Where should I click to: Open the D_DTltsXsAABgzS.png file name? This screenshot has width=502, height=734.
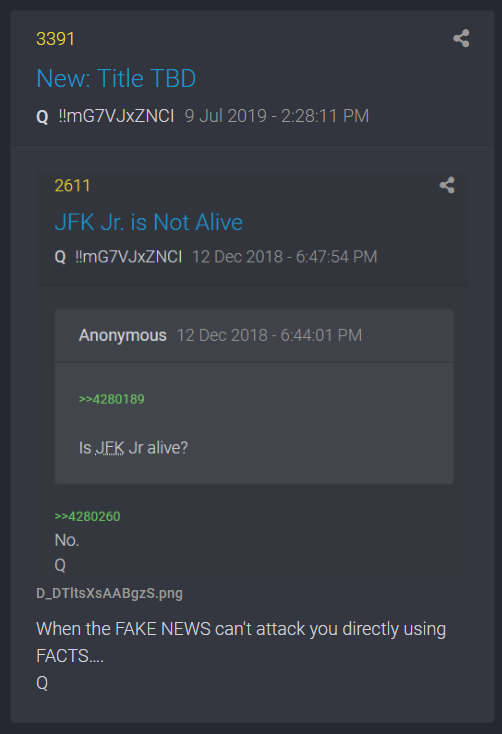click(110, 593)
